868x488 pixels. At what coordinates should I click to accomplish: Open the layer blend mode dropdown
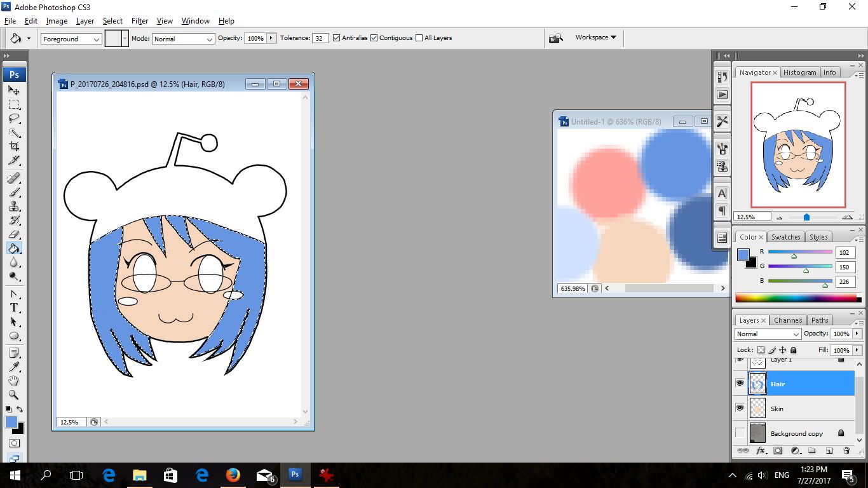pyautogui.click(x=768, y=334)
